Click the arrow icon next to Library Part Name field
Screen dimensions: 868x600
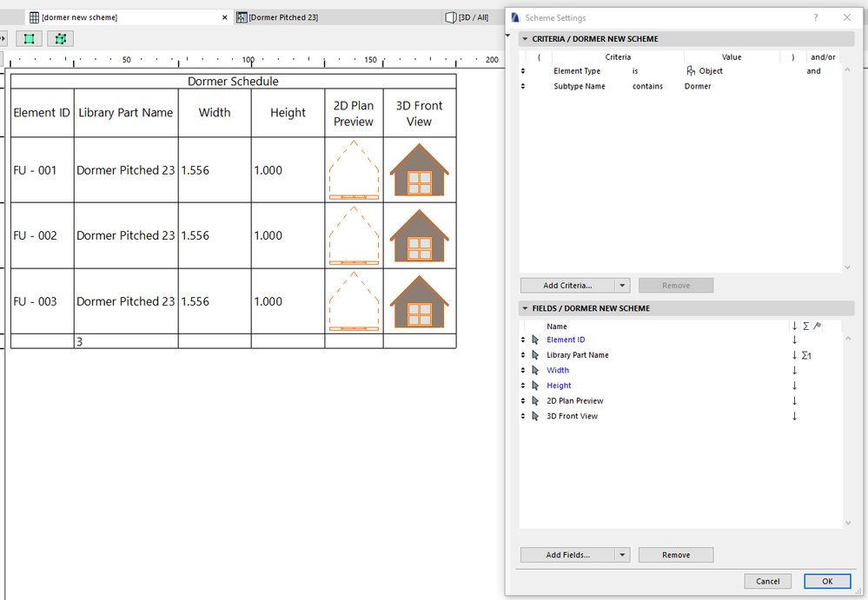tap(535, 355)
